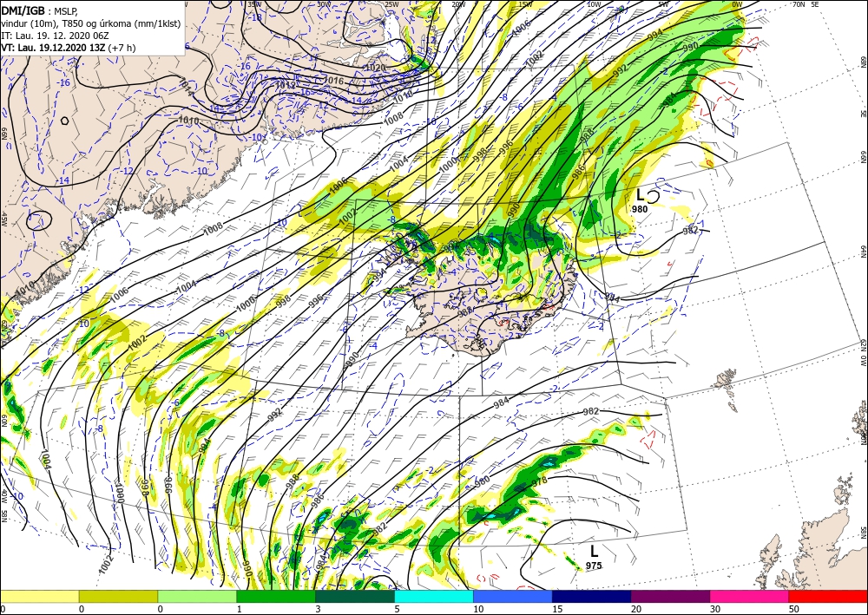Click the '978' isobar label
Viewport: 868px width, 615px height.
pos(539,481)
